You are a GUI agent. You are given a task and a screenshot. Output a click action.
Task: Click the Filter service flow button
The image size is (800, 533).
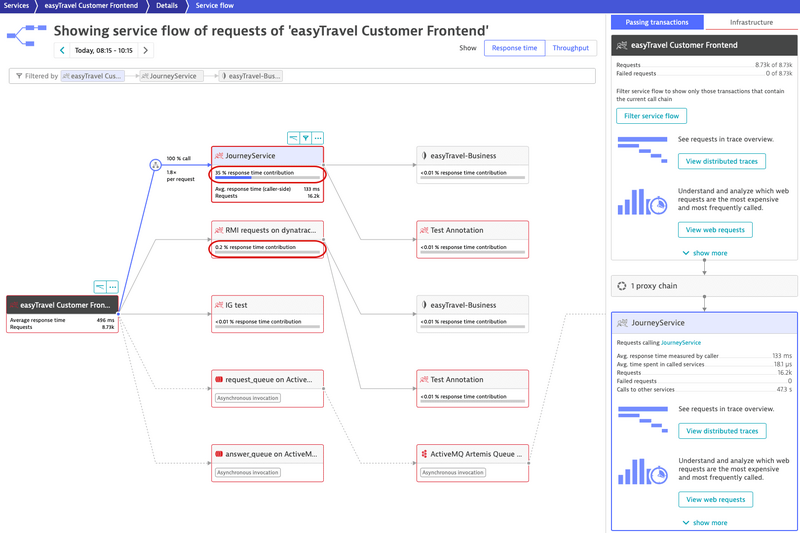coord(651,116)
